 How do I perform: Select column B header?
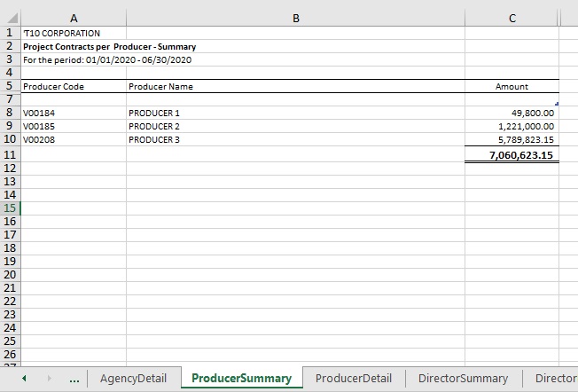coord(295,17)
